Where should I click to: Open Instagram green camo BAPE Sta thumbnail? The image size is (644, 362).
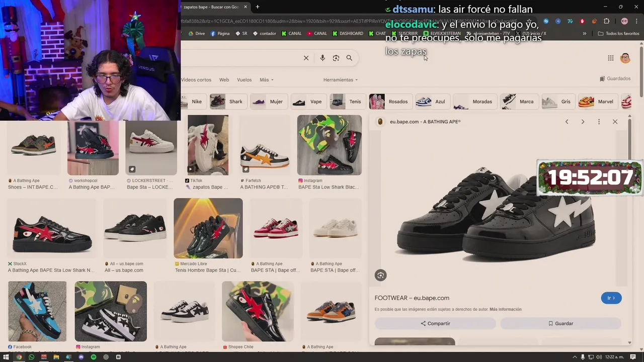[x=329, y=145]
